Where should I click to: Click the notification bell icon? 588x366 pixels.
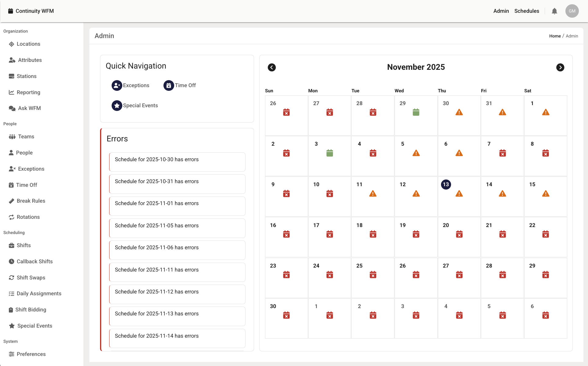pos(554,11)
